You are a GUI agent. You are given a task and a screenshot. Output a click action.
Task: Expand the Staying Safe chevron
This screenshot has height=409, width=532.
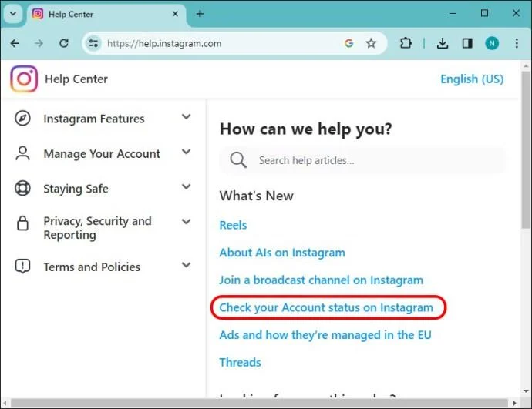point(187,186)
